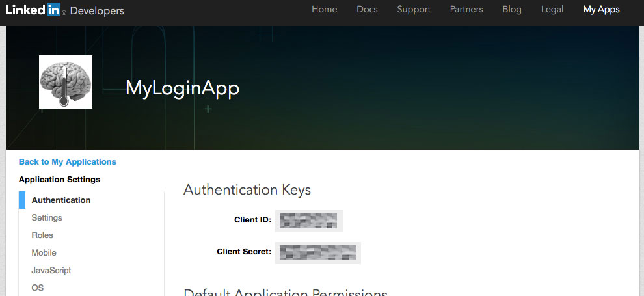
Task: Open Settings in the sidebar
Action: pos(47,217)
